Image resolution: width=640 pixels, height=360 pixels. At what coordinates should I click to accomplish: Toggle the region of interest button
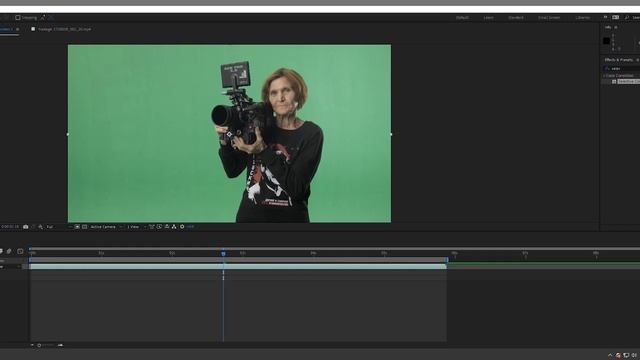(77, 227)
